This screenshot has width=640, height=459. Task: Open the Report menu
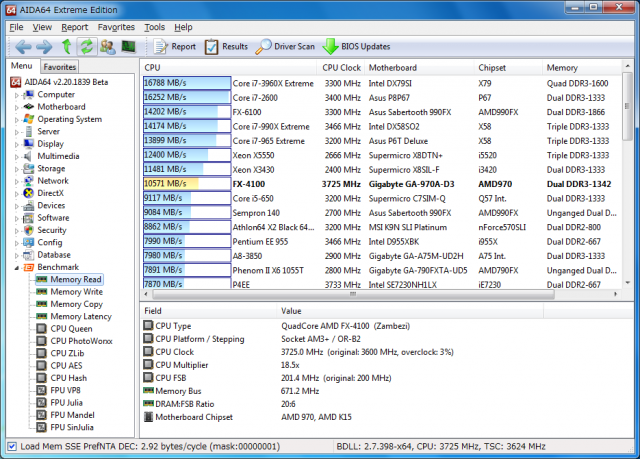pos(75,27)
